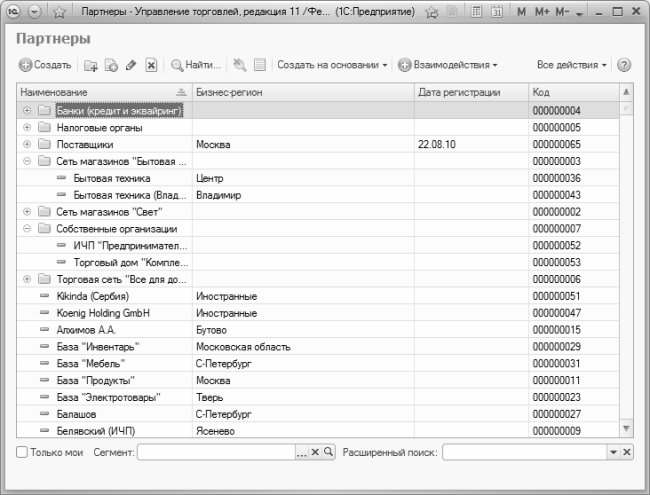Open the Найти... search button
The image size is (650, 495).
196,65
